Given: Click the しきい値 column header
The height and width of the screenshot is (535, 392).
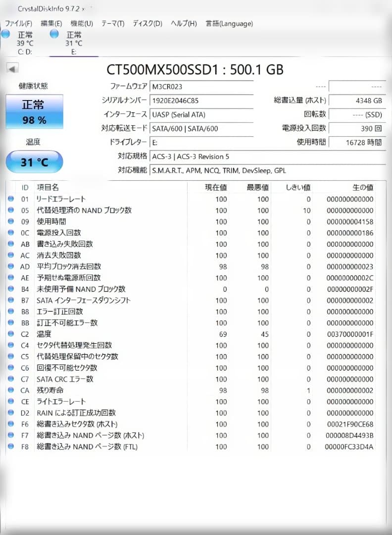Looking at the screenshot, I should (298, 187).
